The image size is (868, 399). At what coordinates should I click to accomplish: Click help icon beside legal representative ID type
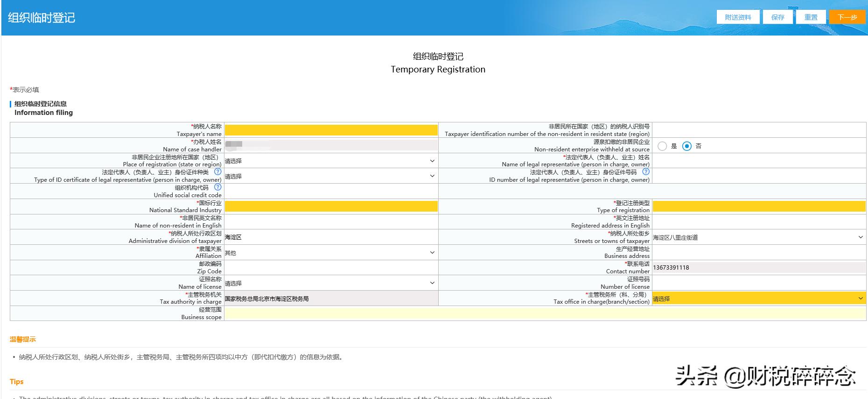pos(217,172)
